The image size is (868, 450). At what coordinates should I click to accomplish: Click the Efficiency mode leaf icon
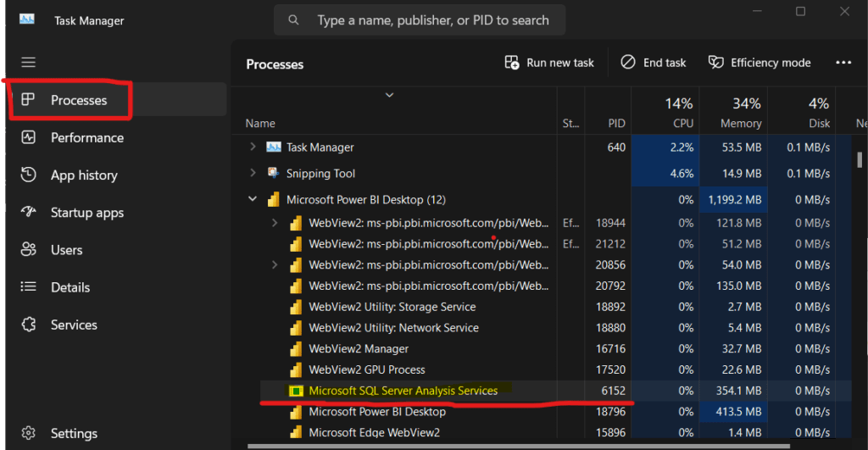click(x=715, y=62)
